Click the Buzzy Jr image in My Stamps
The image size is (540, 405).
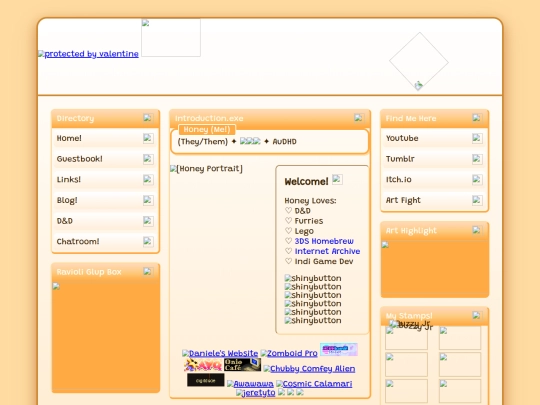[x=411, y=325]
